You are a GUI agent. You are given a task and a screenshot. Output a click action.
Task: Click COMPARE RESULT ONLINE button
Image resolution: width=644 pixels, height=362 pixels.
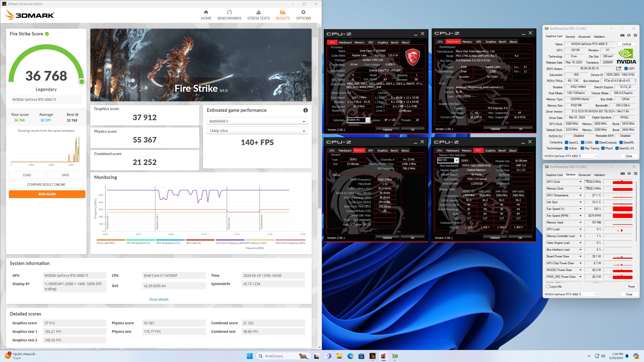pyautogui.click(x=46, y=185)
